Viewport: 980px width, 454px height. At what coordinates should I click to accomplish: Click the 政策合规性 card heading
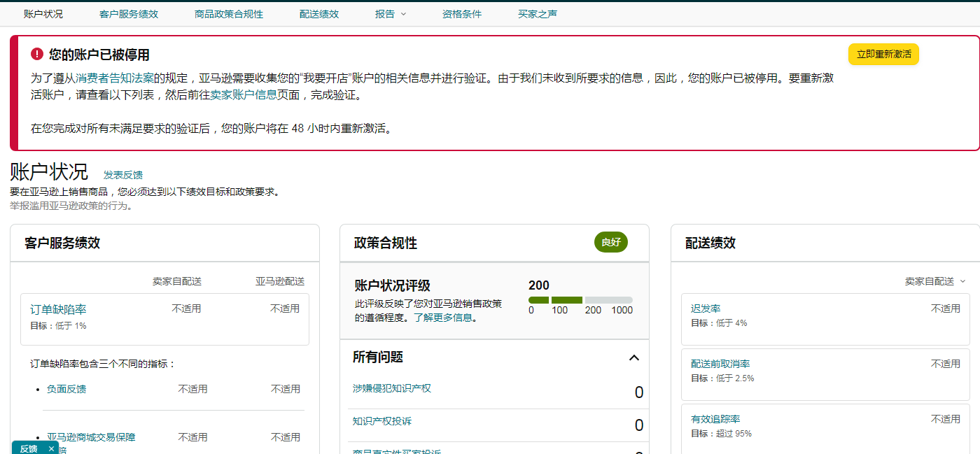(386, 243)
